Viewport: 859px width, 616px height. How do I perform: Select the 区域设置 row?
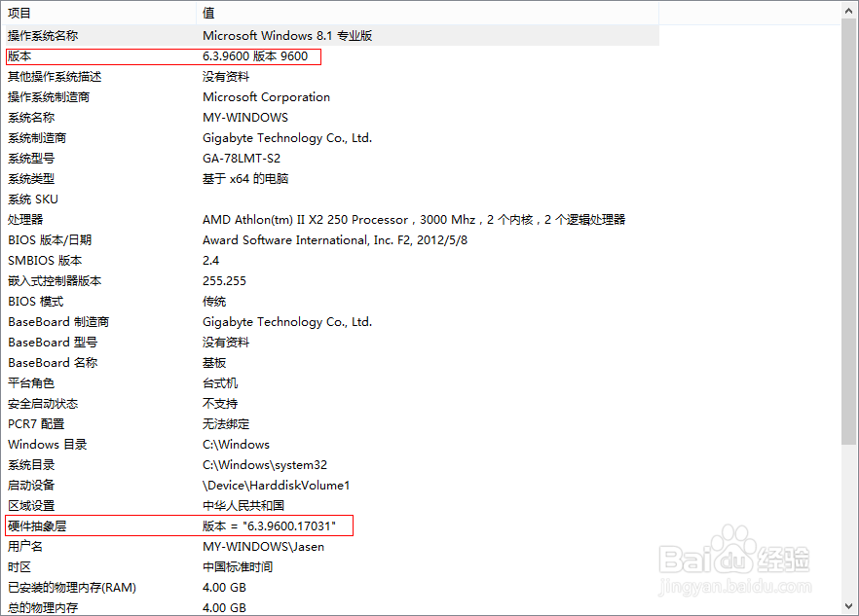(330, 505)
